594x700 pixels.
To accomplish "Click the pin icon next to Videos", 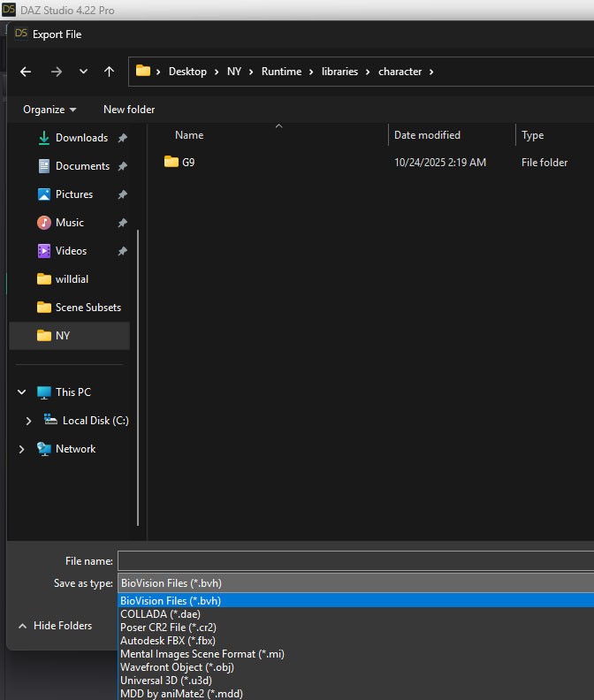I will [122, 251].
